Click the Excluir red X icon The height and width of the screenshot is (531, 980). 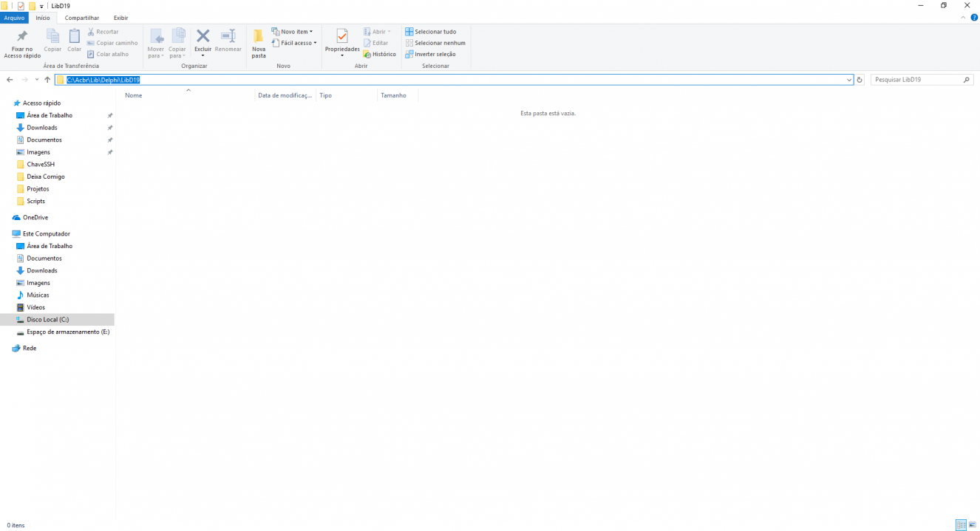tap(203, 36)
